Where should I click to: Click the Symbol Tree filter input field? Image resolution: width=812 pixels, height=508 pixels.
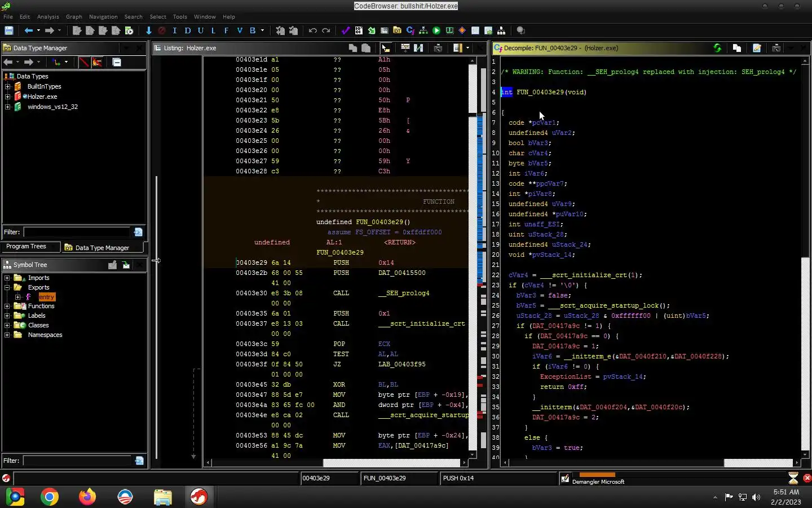(77, 461)
